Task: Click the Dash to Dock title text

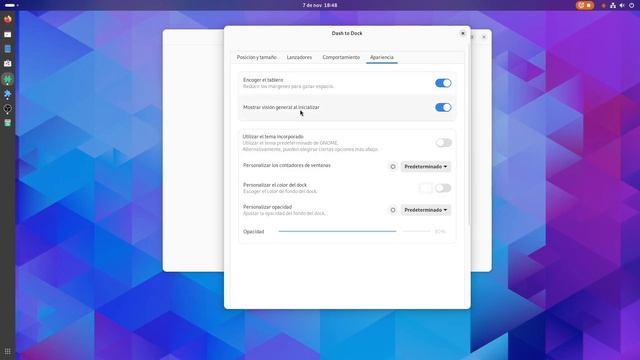Action: click(x=347, y=33)
